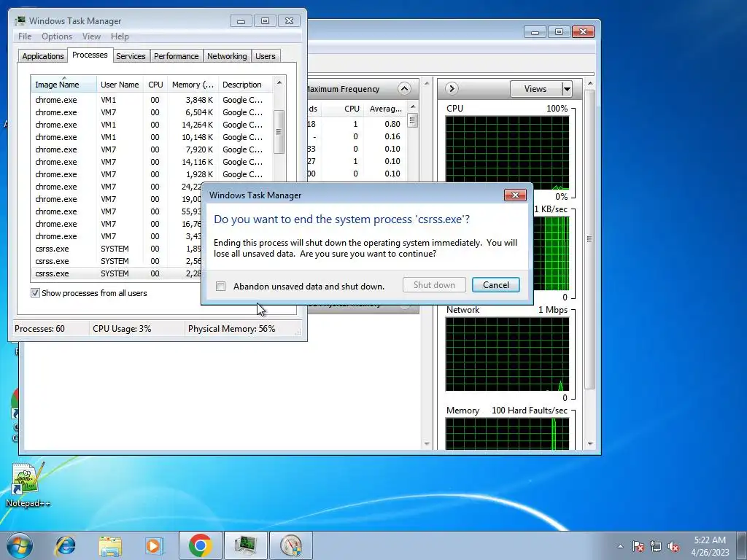
Task: Click the Network graph in Resource Monitor
Action: click(x=507, y=354)
